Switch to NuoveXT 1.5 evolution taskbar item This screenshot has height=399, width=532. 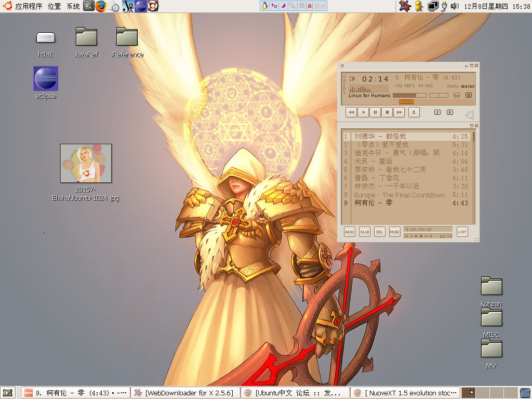[405, 393]
